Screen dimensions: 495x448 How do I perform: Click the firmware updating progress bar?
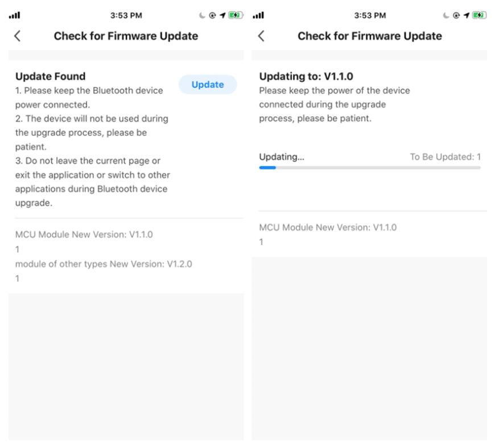370,168
